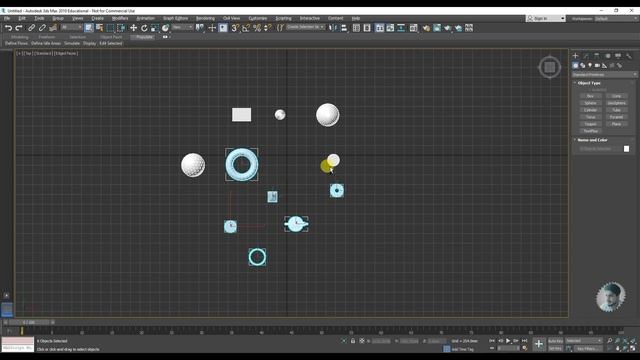Viewport: 640px width, 360px height.
Task: Open the Material Editor icon
Action: [x=413, y=28]
